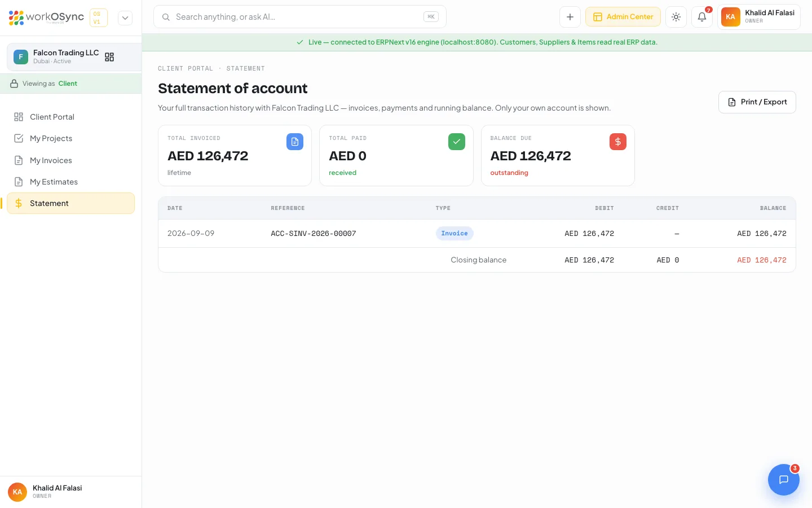Click the Closing balance label
This screenshot has width=812, height=508.
[x=479, y=260]
